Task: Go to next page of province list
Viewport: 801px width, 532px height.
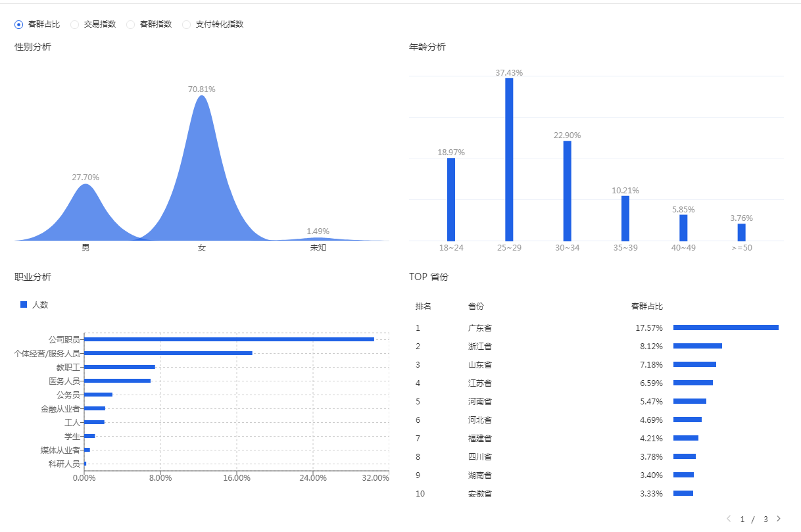Action: click(779, 519)
